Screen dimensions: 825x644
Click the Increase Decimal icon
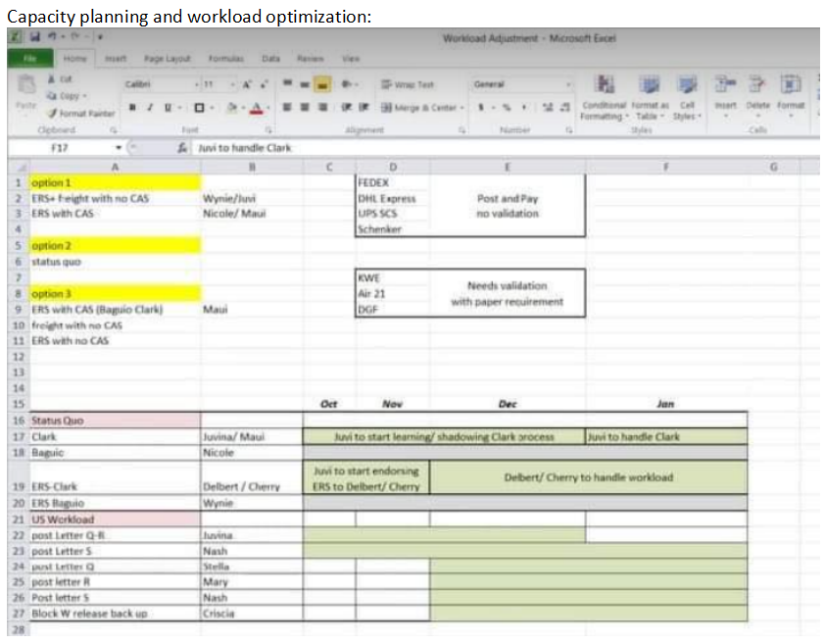(x=547, y=108)
